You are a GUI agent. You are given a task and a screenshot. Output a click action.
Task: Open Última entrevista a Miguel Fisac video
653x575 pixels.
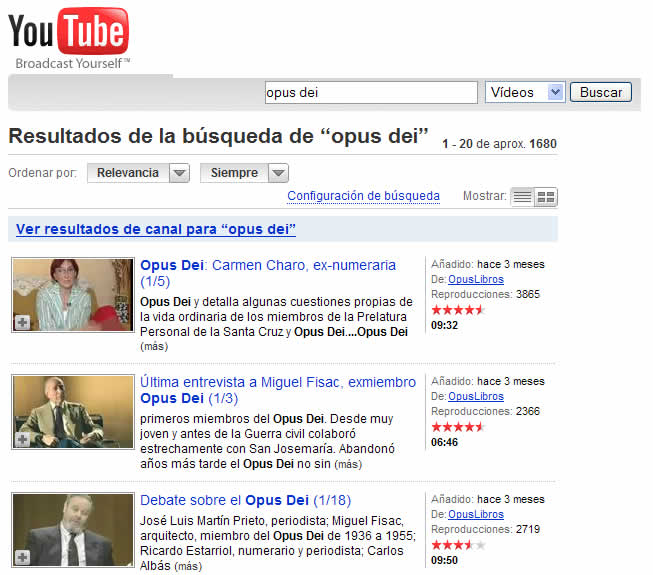278,390
